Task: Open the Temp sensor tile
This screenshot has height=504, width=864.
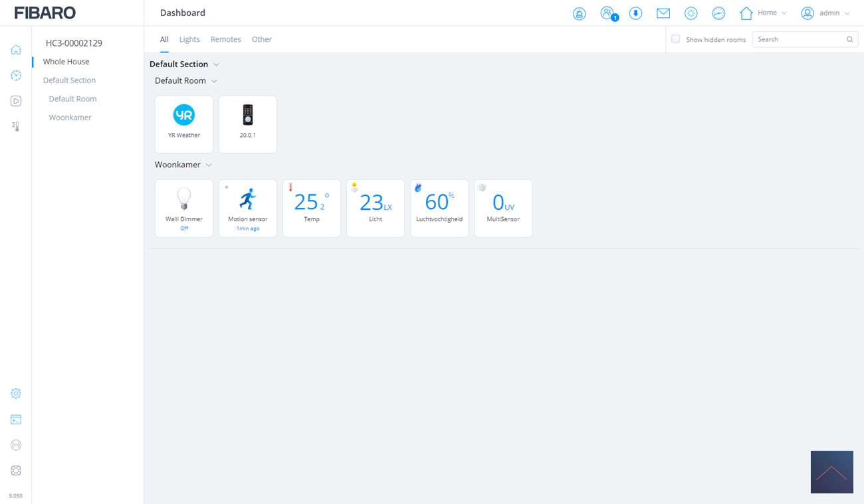Action: [312, 208]
